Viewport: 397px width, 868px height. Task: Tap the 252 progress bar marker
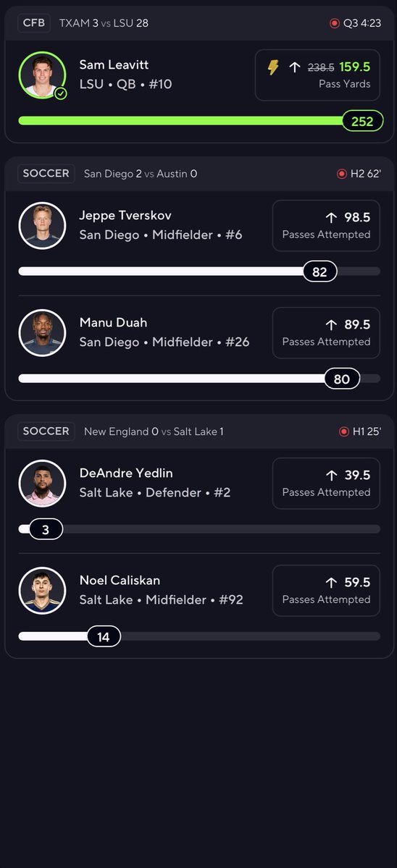[362, 121]
